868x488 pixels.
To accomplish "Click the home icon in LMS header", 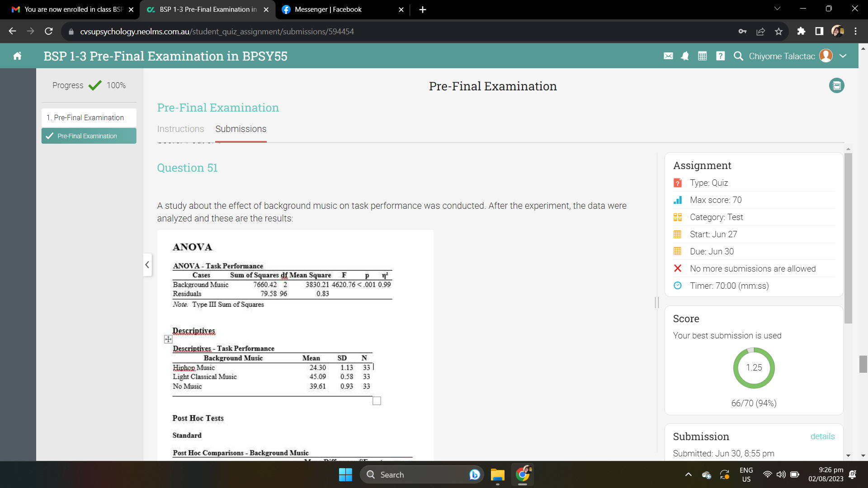I will [17, 56].
